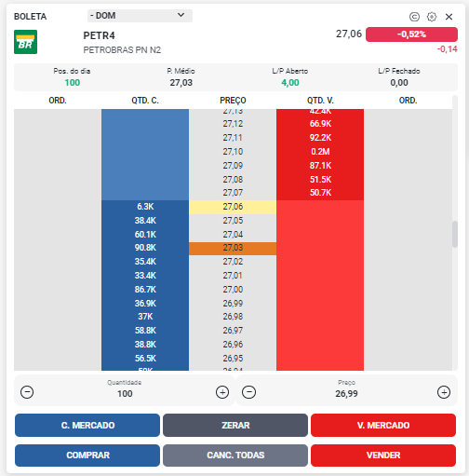Click the VENDER button
This screenshot has width=469, height=476.
pyautogui.click(x=383, y=456)
